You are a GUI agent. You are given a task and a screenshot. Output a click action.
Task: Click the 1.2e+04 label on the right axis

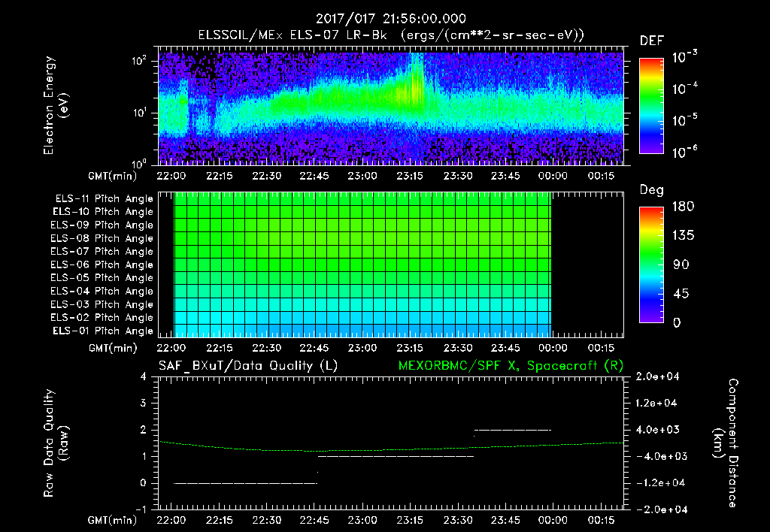(656, 403)
